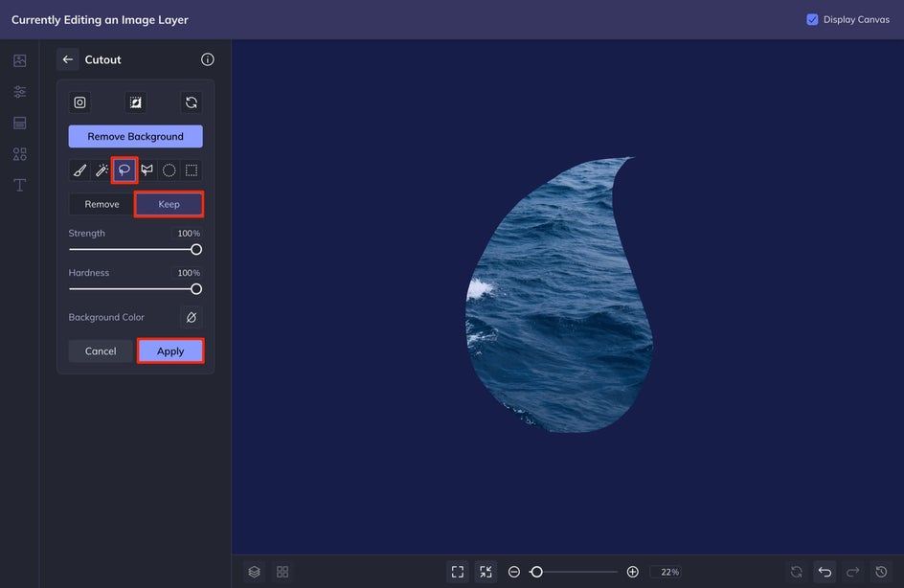
Task: Select the Magic Wand tool
Action: coord(102,170)
